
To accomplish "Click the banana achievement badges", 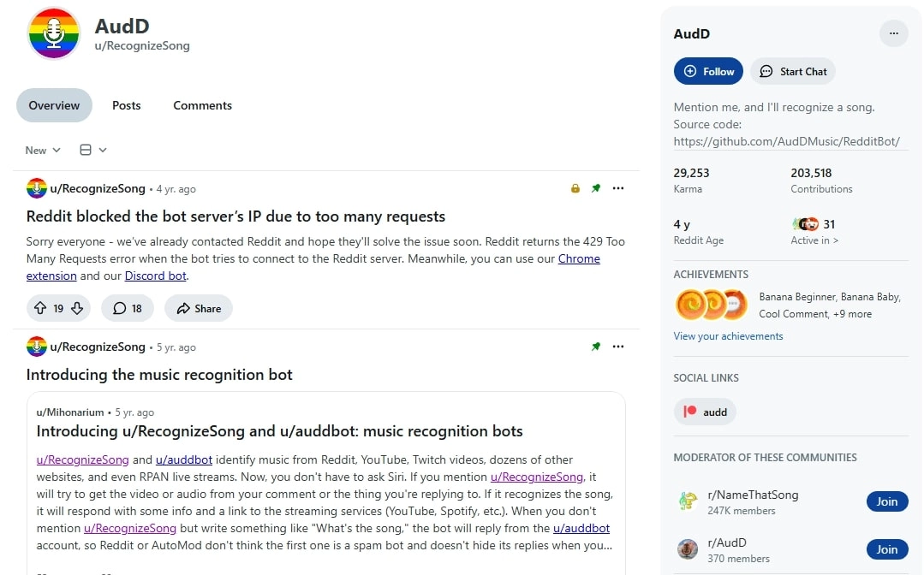I will (x=711, y=304).
